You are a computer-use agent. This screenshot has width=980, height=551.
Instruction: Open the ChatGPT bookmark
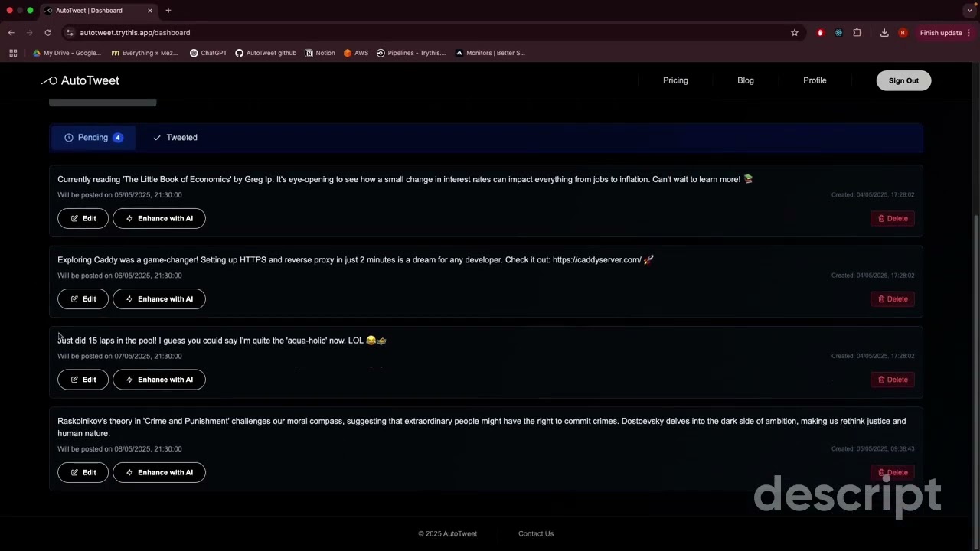208,53
